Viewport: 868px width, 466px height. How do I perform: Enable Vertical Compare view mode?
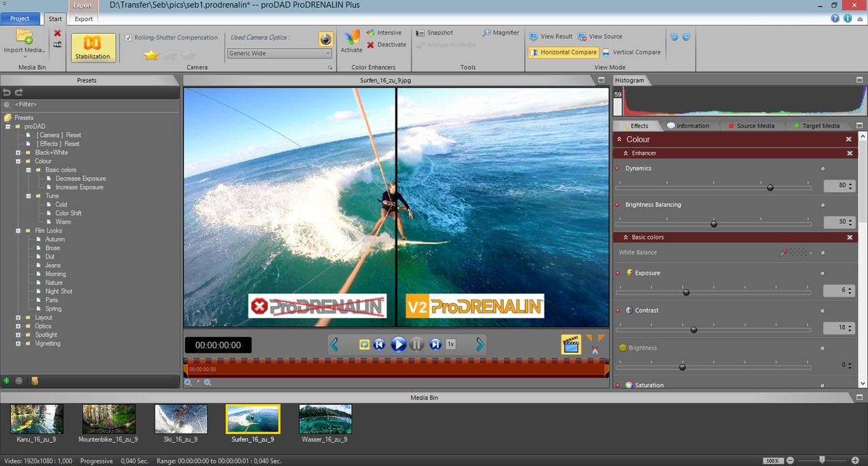tap(631, 52)
